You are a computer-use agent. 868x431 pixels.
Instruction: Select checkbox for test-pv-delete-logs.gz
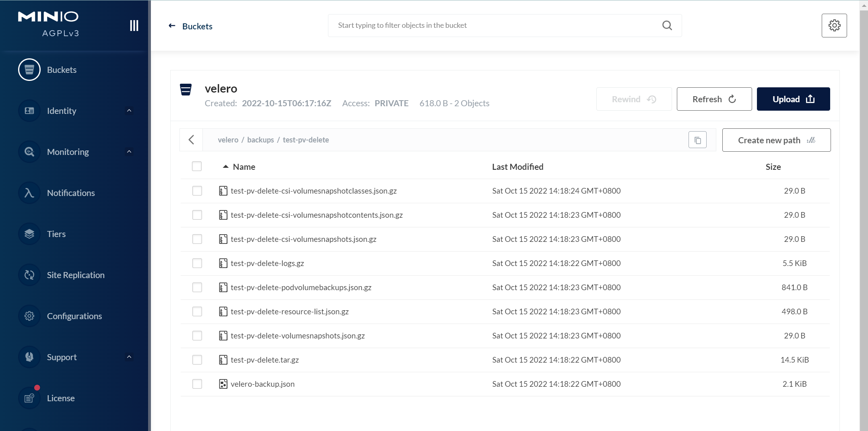tap(197, 263)
